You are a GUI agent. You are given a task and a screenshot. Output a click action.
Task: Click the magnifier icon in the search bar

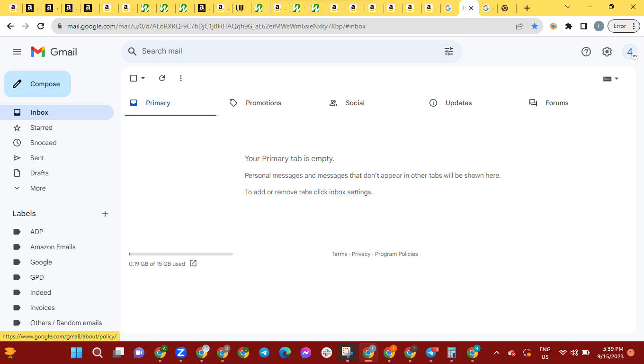click(133, 51)
